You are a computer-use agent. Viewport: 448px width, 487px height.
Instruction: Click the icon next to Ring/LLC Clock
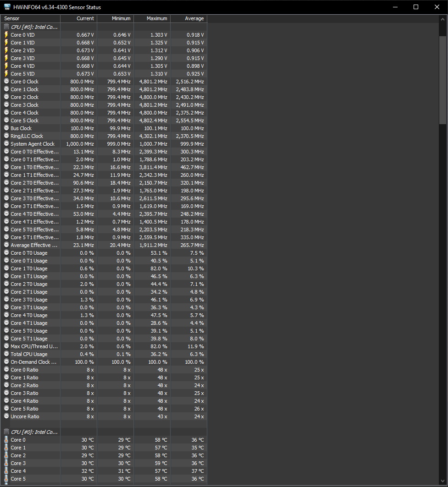[6, 136]
